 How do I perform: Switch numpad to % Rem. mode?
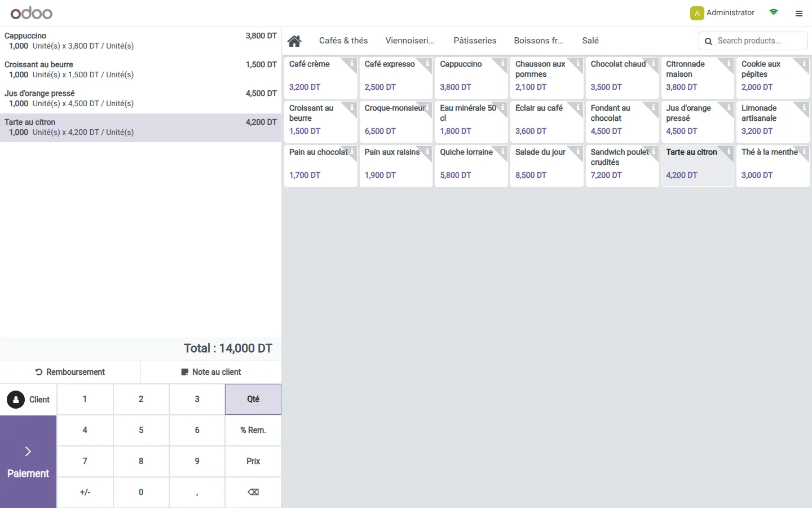[253, 430]
